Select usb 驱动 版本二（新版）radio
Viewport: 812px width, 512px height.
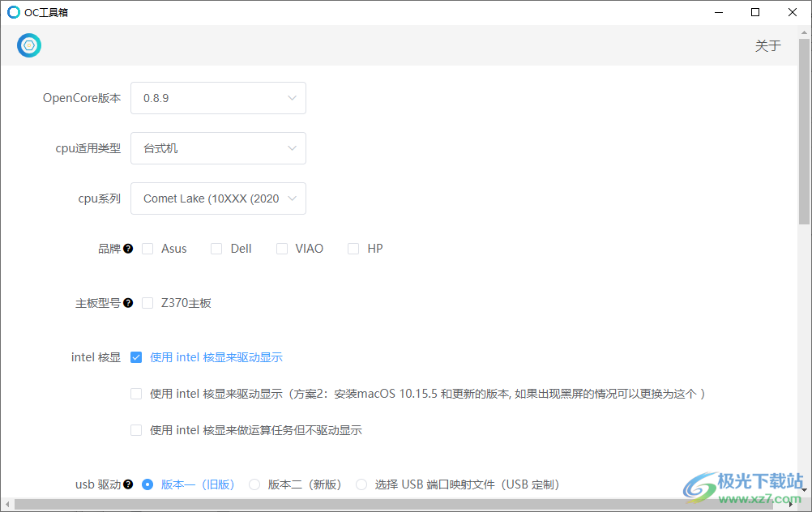tap(254, 484)
